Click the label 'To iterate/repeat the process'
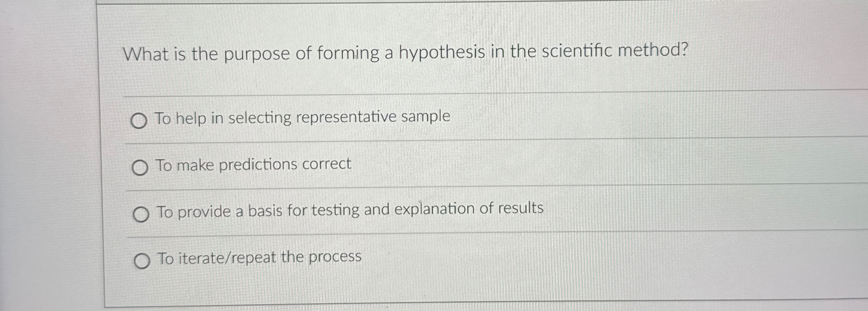Image resolution: width=868 pixels, height=311 pixels. (x=259, y=258)
